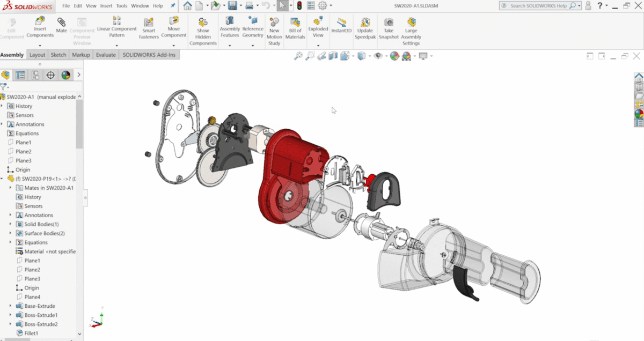Viewport: 644px width, 341px height.
Task: Open the Apply Scene color sphere selector
Action: point(406,55)
